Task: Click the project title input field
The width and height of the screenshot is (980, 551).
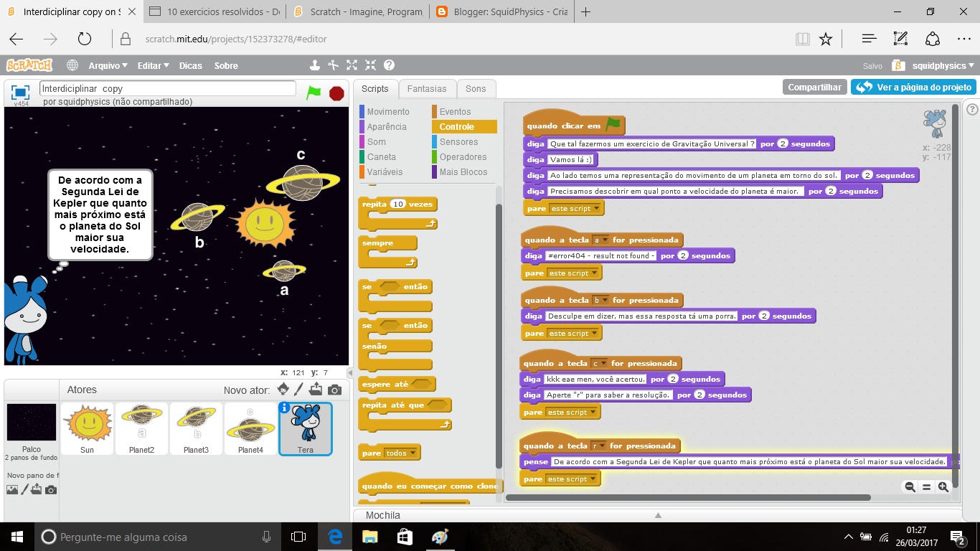Action: click(168, 88)
